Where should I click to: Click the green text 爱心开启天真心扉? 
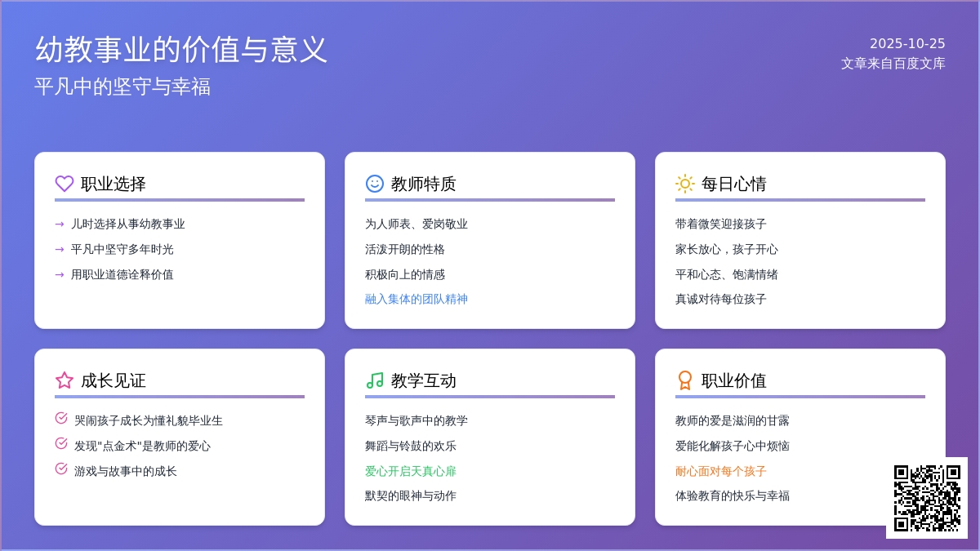pyautogui.click(x=411, y=472)
